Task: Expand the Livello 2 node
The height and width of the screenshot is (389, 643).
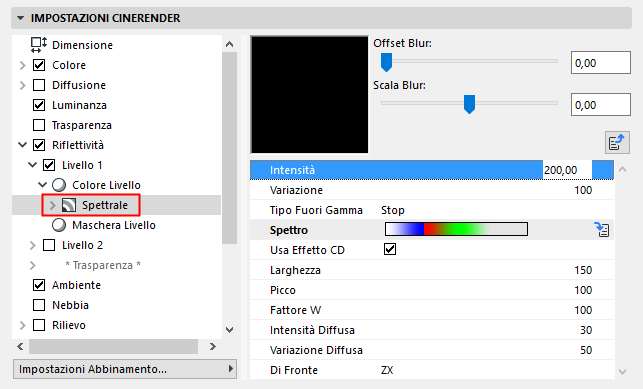Action: (x=32, y=245)
